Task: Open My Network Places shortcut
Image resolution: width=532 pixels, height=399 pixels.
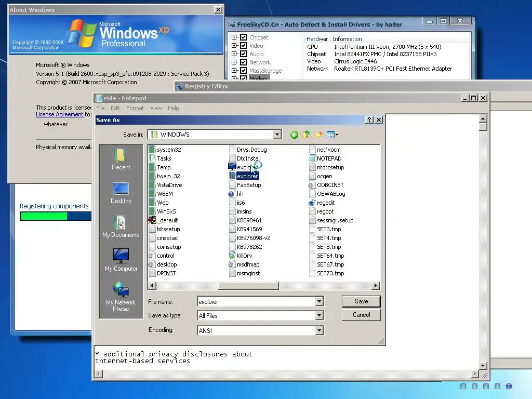Action: pyautogui.click(x=121, y=297)
